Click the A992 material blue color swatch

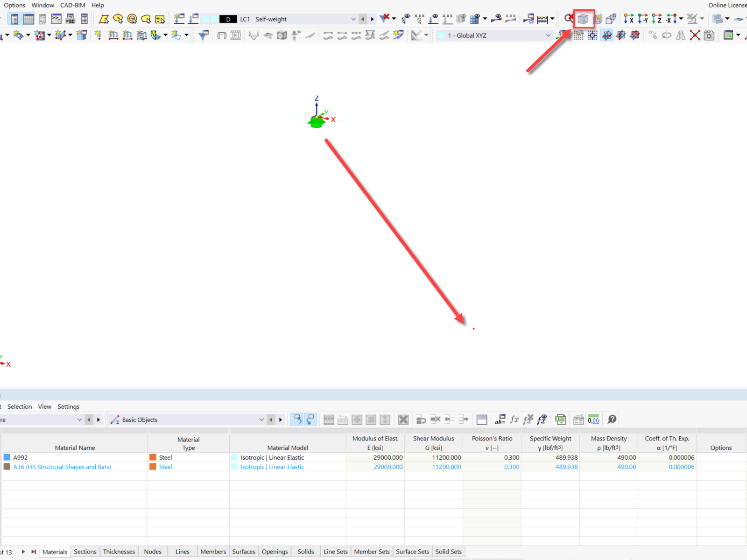(7, 457)
